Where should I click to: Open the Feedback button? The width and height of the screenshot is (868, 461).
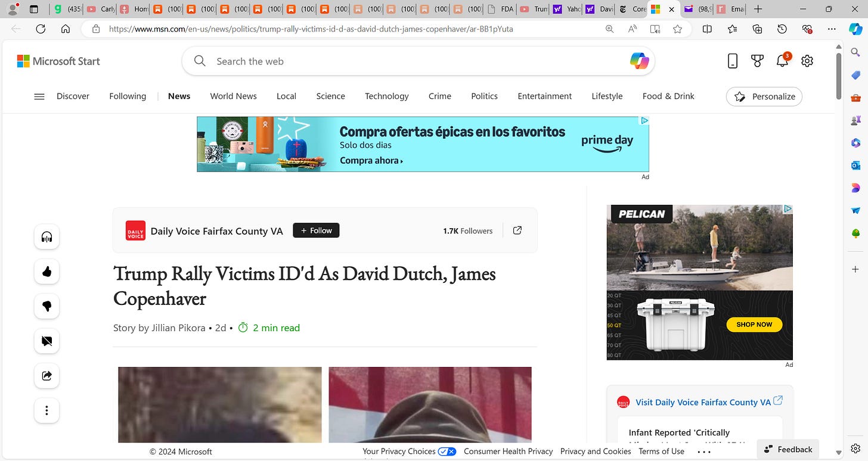(788, 449)
